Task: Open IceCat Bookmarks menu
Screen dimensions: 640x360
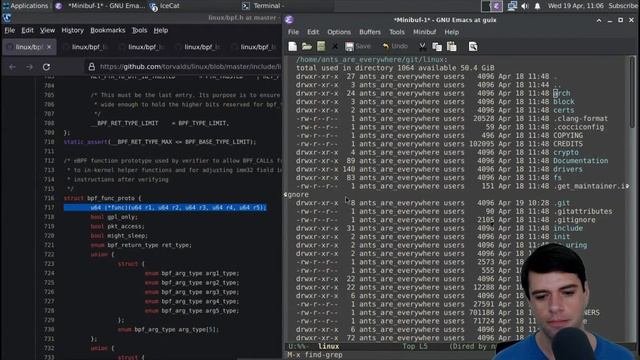Action: tap(108, 30)
